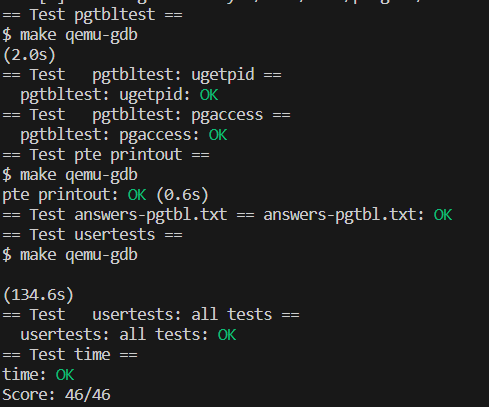
Task: Click '== Test pte printout ==' header
Action: pyautogui.click(x=106, y=155)
